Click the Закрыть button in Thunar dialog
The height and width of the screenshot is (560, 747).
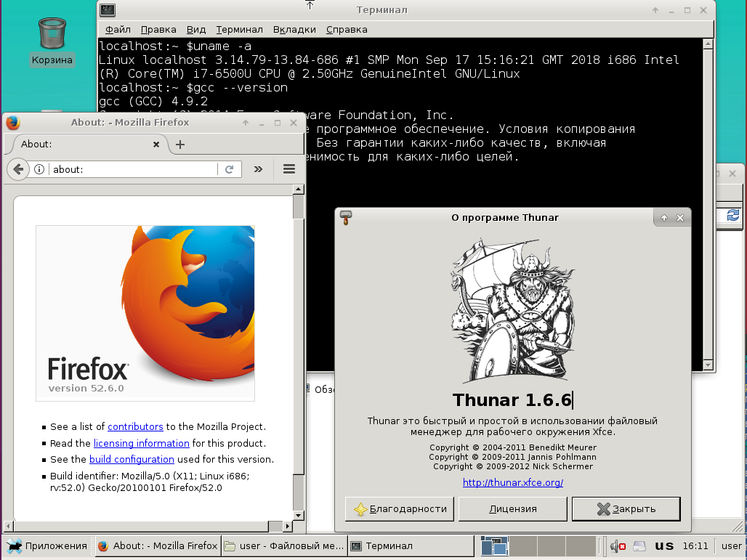tap(626, 509)
